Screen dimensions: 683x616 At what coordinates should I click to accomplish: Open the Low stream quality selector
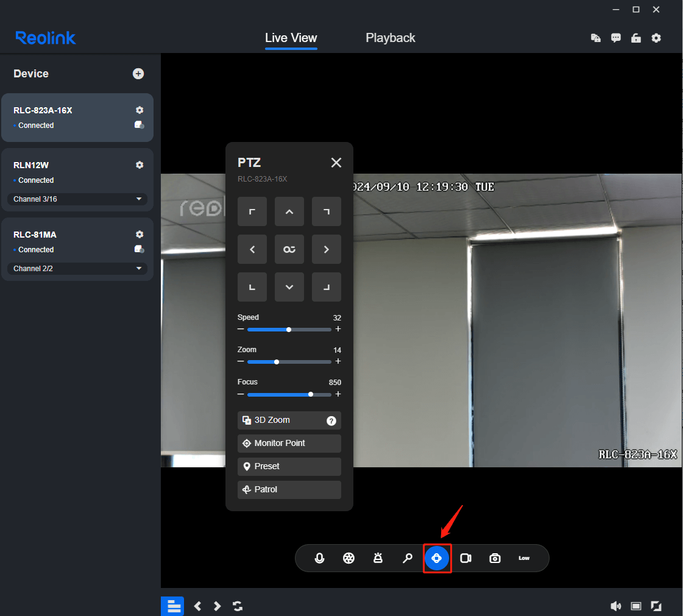[x=524, y=558]
